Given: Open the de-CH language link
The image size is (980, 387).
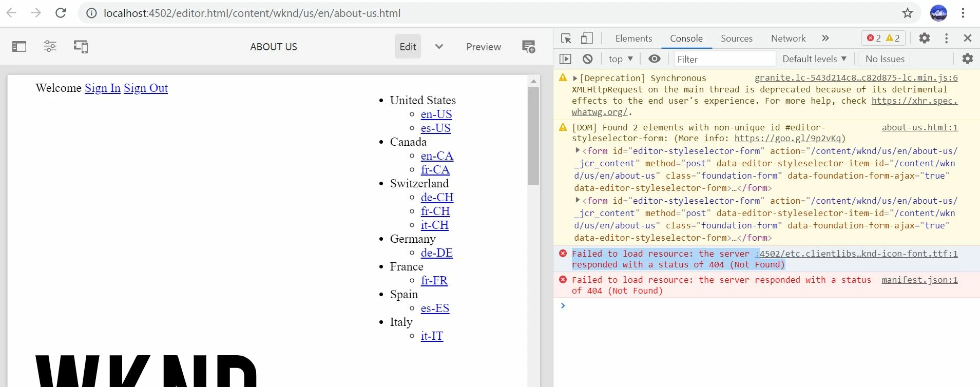Looking at the screenshot, I should tap(437, 197).
